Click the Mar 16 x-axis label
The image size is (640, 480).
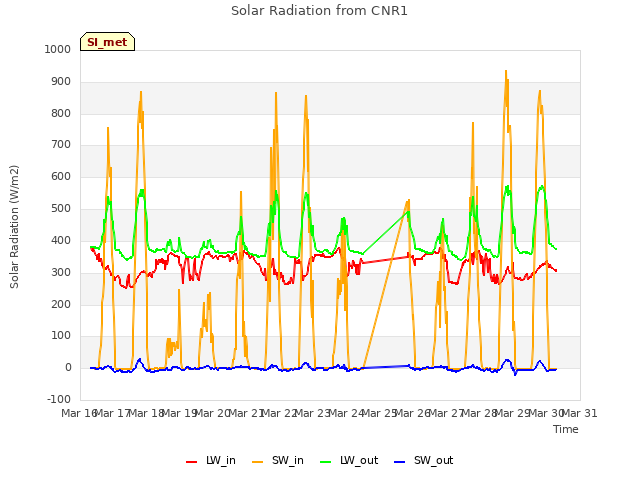[79, 413]
